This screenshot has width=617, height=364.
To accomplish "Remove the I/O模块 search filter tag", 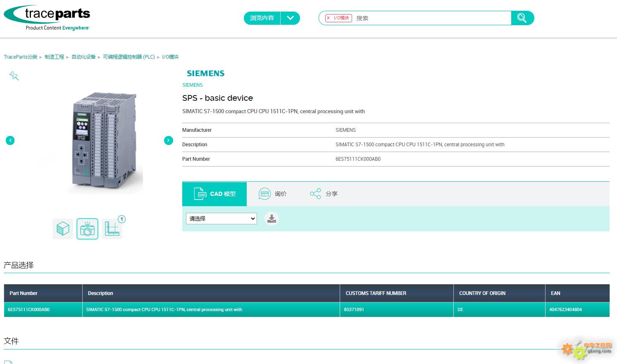I will [x=329, y=18].
